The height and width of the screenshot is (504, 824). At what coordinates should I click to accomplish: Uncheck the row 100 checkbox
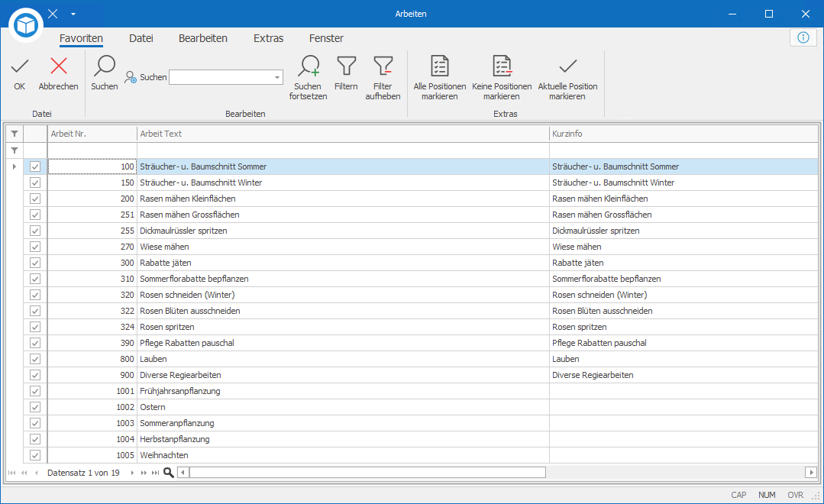click(35, 166)
